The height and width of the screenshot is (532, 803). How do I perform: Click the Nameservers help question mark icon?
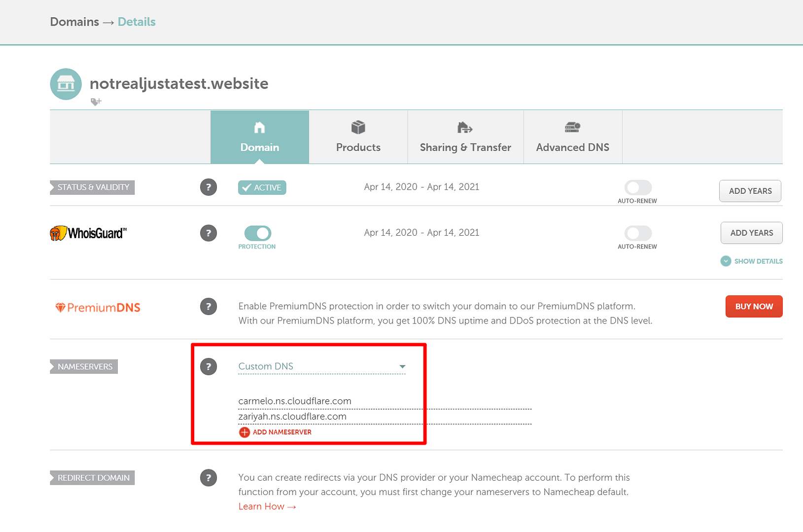(x=208, y=366)
